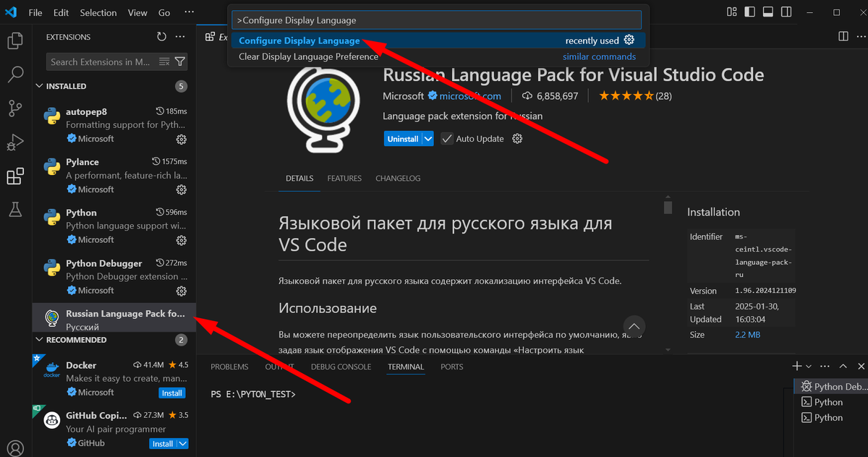Switch to the DEBUG CONSOLE tab

tap(341, 367)
